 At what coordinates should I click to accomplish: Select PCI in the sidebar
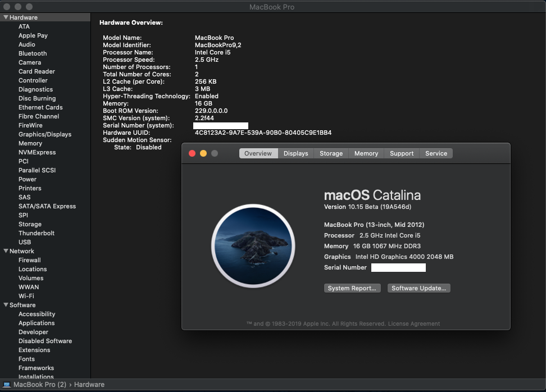(x=24, y=161)
